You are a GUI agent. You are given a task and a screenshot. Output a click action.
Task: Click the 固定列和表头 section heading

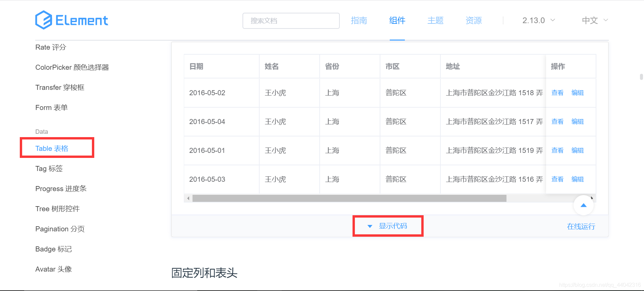(x=204, y=273)
